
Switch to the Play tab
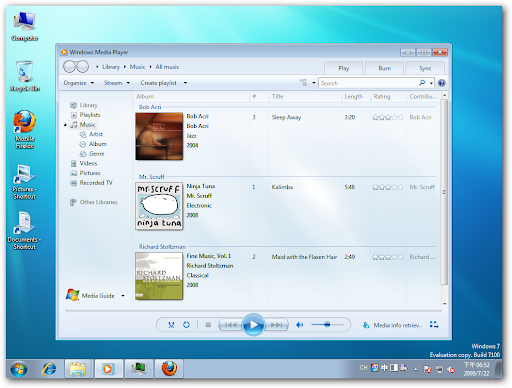tap(344, 68)
